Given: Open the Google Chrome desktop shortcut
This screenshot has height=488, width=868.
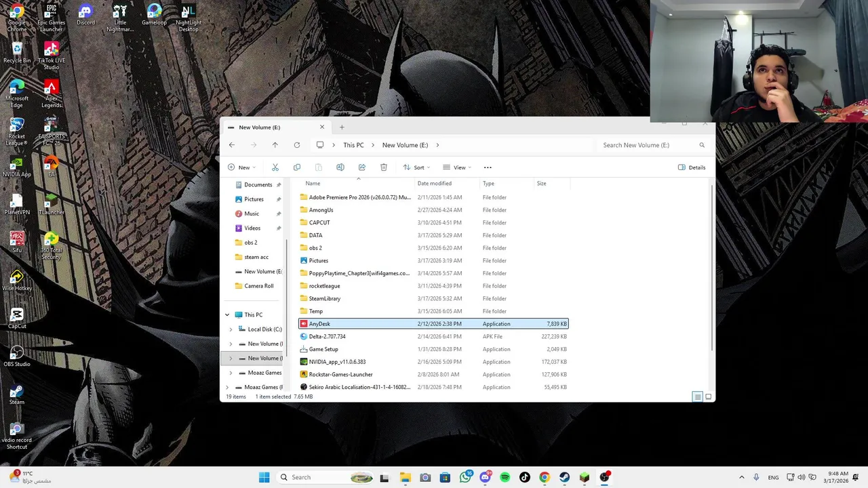Looking at the screenshot, I should (17, 18).
